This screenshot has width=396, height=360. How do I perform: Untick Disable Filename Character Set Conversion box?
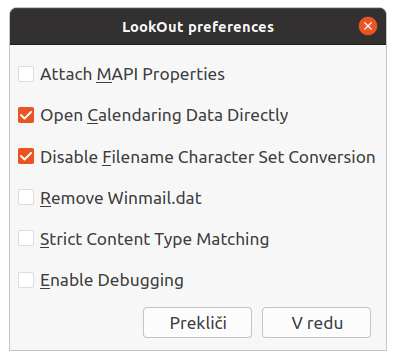tap(26, 157)
